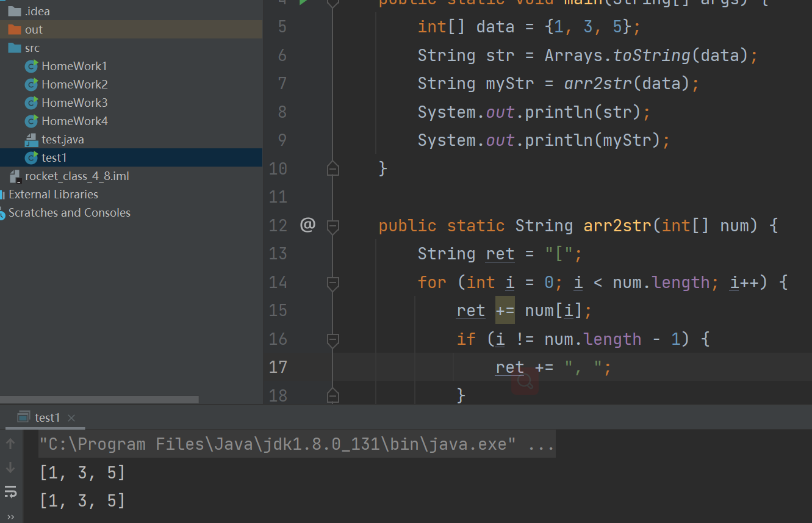
Task: Click the arr2str method name on line 12
Action: click(x=618, y=226)
